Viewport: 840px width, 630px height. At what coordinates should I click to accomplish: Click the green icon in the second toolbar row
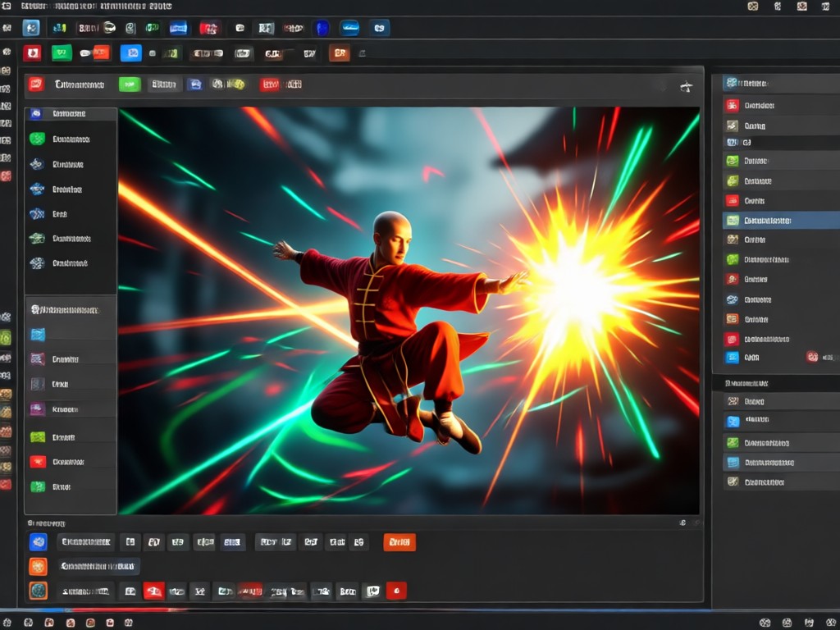click(62, 53)
